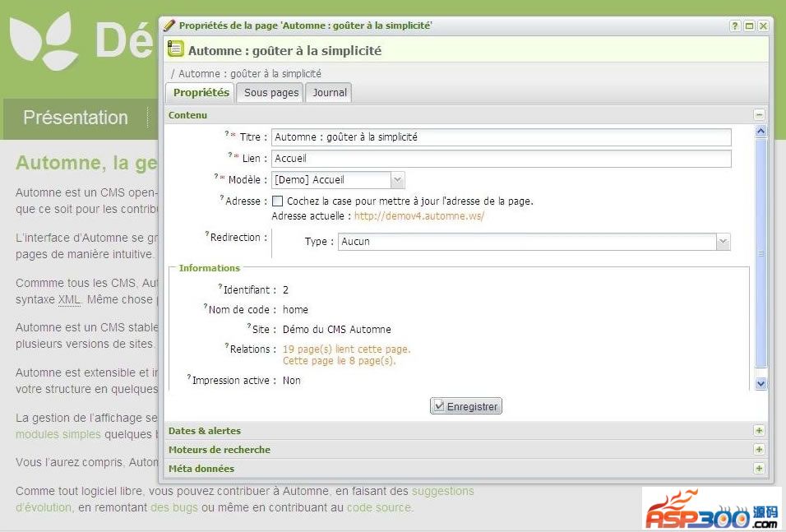Screen dimensions: 786x532
Task: Collapse the Contenu section
Action: [759, 115]
